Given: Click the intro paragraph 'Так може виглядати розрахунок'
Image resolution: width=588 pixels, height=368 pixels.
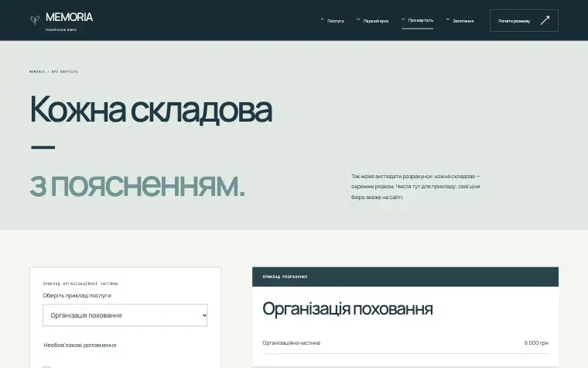Looking at the screenshot, I should pyautogui.click(x=415, y=187).
